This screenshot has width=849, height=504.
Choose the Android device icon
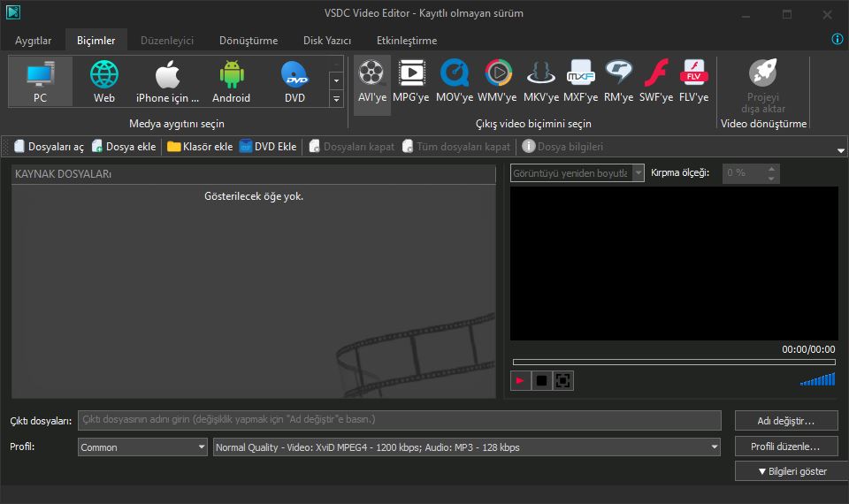(x=231, y=81)
